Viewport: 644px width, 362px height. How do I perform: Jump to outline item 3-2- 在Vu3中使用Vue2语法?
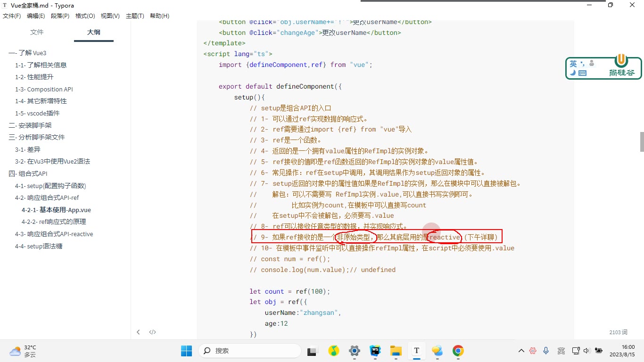52,161
